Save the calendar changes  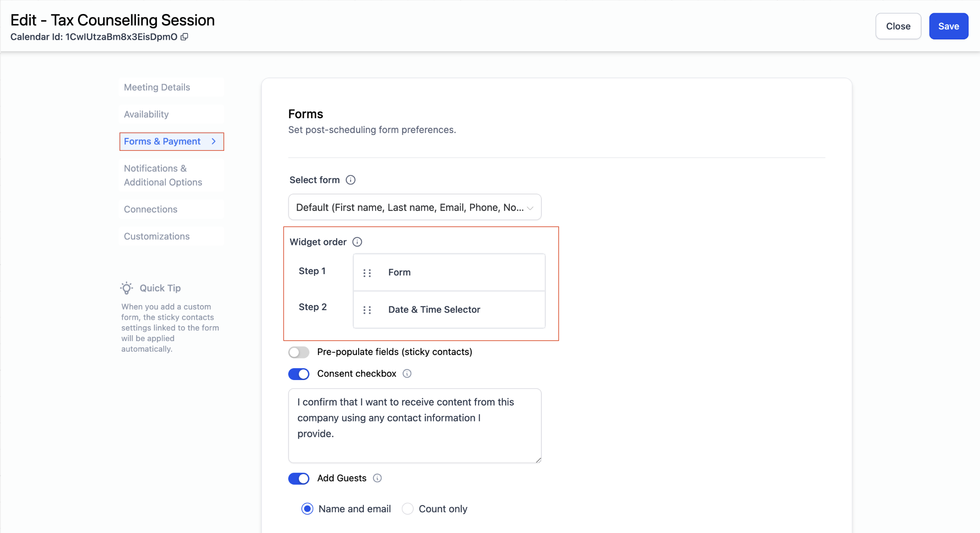pos(948,26)
